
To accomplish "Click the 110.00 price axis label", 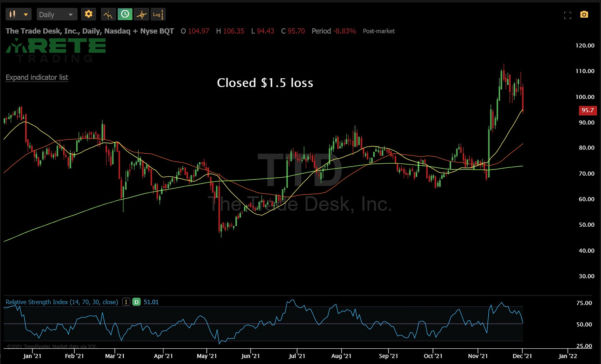I will pos(585,71).
